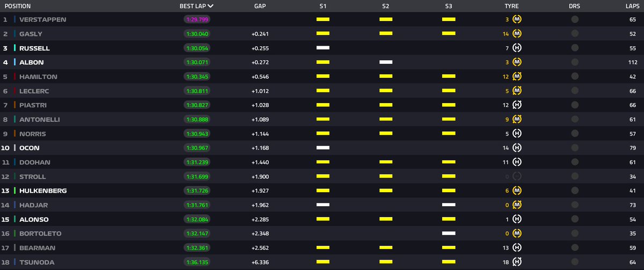Image resolution: width=644 pixels, height=270 pixels.
Task: Click Alonso's DRS indicator dot
Action: click(x=575, y=219)
